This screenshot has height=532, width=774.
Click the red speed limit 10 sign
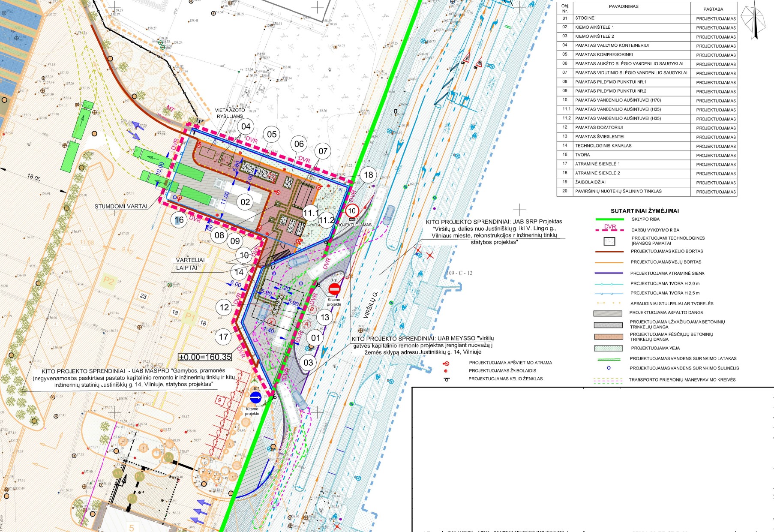click(352, 210)
